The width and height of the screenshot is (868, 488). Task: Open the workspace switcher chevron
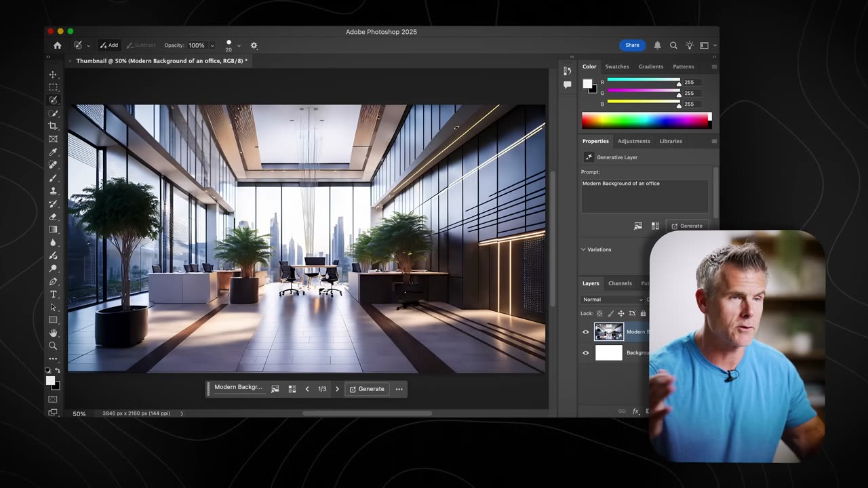click(x=715, y=46)
